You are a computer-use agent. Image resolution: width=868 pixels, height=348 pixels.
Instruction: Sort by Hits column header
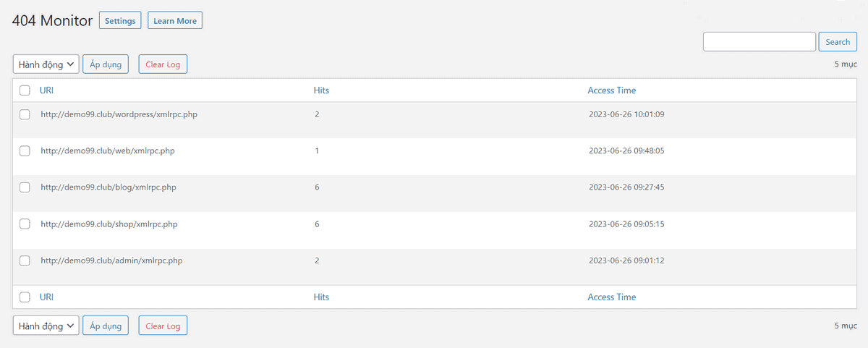[321, 90]
